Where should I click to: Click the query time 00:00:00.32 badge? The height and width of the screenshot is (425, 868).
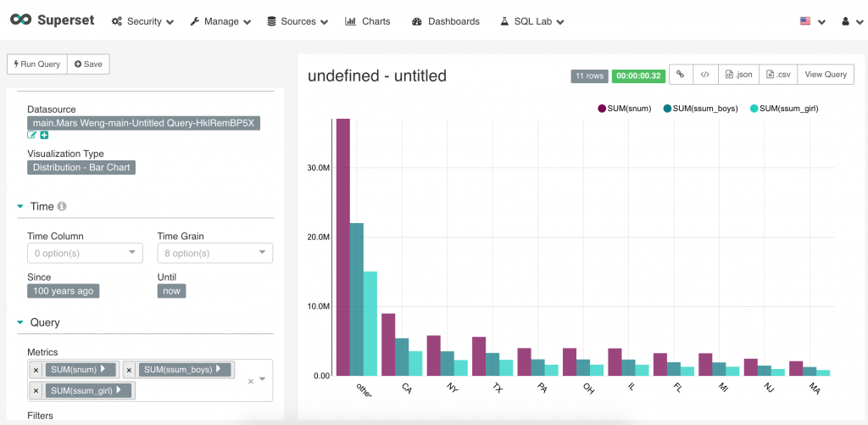point(638,75)
